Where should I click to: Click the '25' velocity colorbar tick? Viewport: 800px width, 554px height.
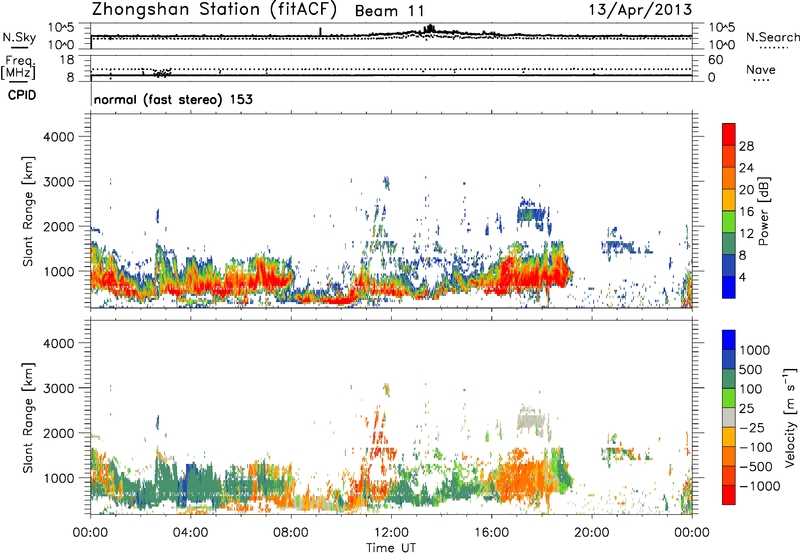point(747,408)
